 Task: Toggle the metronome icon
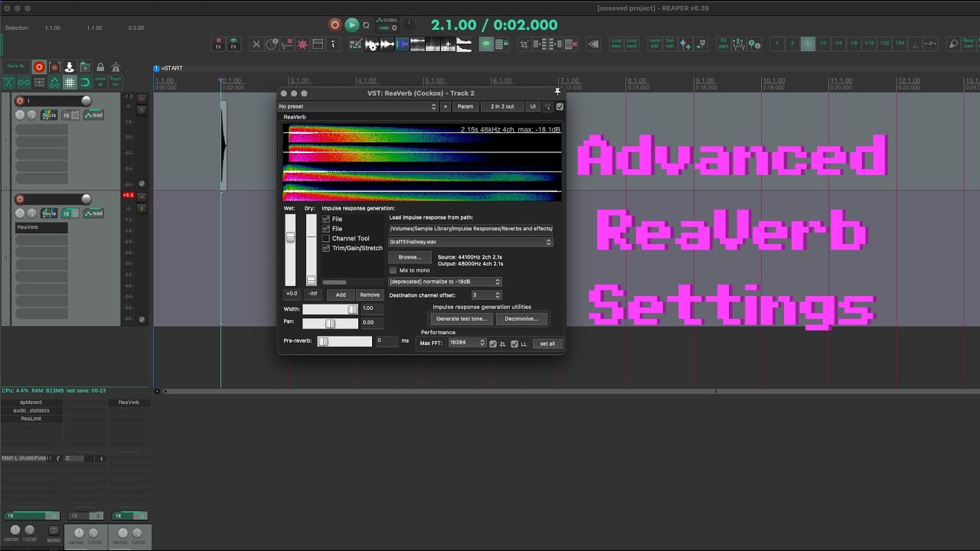pos(116,67)
